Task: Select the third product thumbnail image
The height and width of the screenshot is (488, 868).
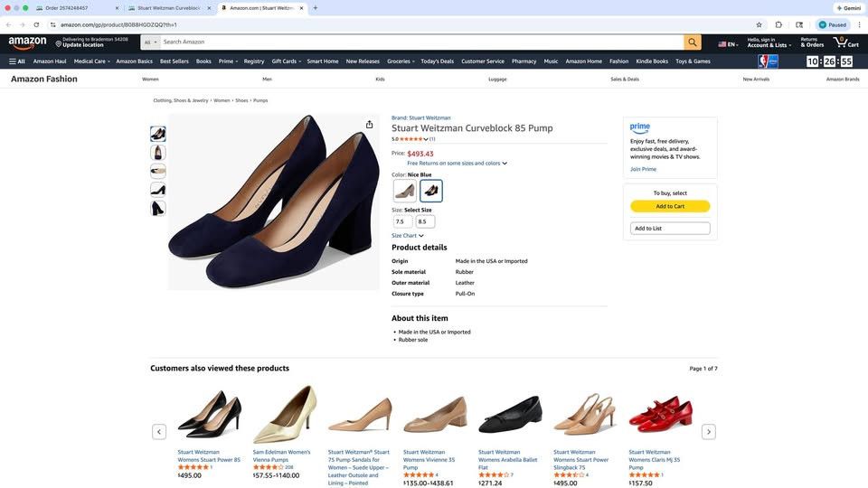Action: 157,171
